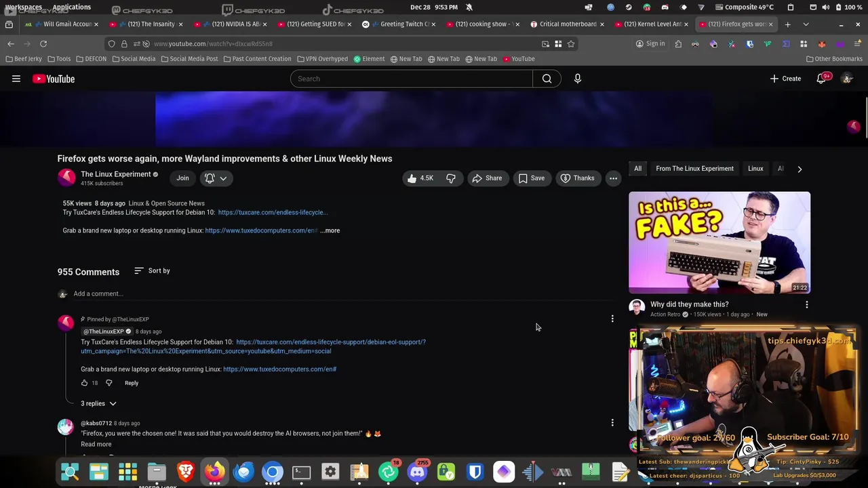
Task: Click The Linux Experiment channel name
Action: click(116, 174)
